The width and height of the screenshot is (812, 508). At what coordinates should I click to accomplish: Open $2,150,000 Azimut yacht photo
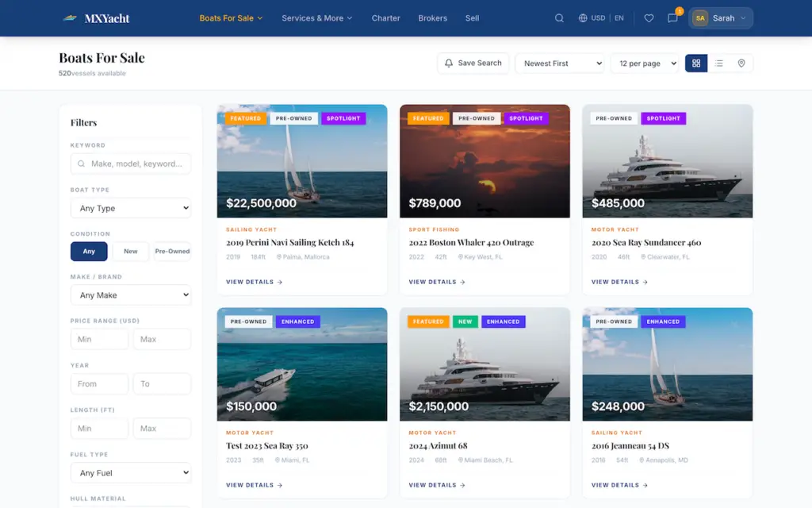pos(485,364)
